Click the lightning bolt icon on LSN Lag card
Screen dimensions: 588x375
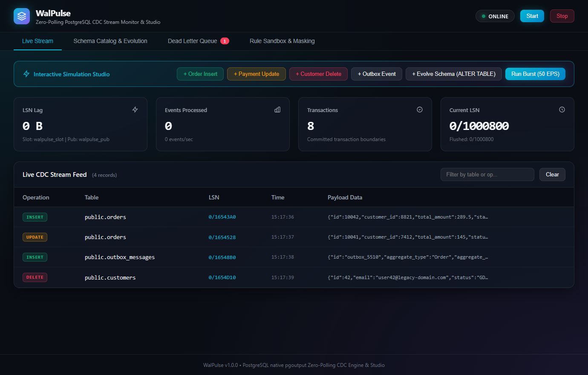(x=135, y=110)
